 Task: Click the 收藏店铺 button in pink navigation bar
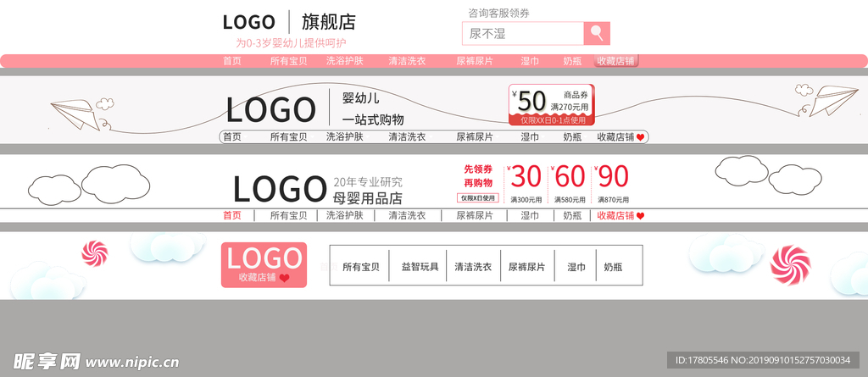tap(616, 61)
